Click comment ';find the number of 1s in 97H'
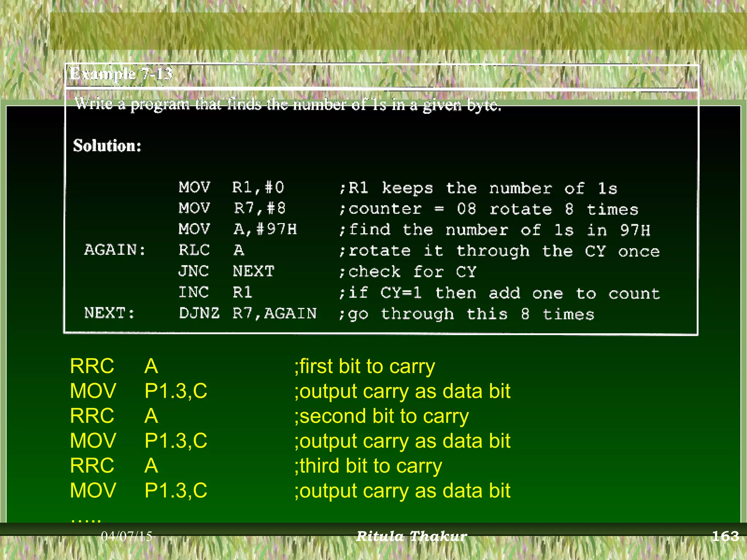 coord(495,230)
